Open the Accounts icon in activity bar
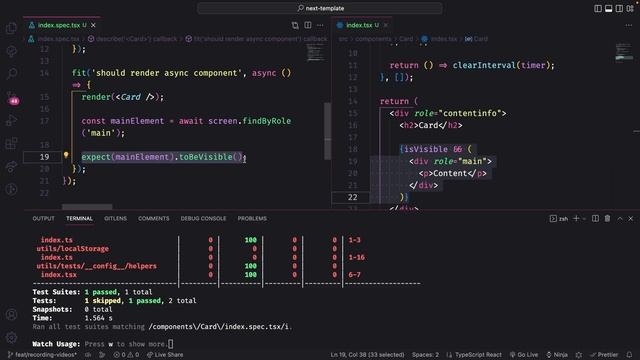Image resolution: width=640 pixels, height=360 pixels. 11,314
